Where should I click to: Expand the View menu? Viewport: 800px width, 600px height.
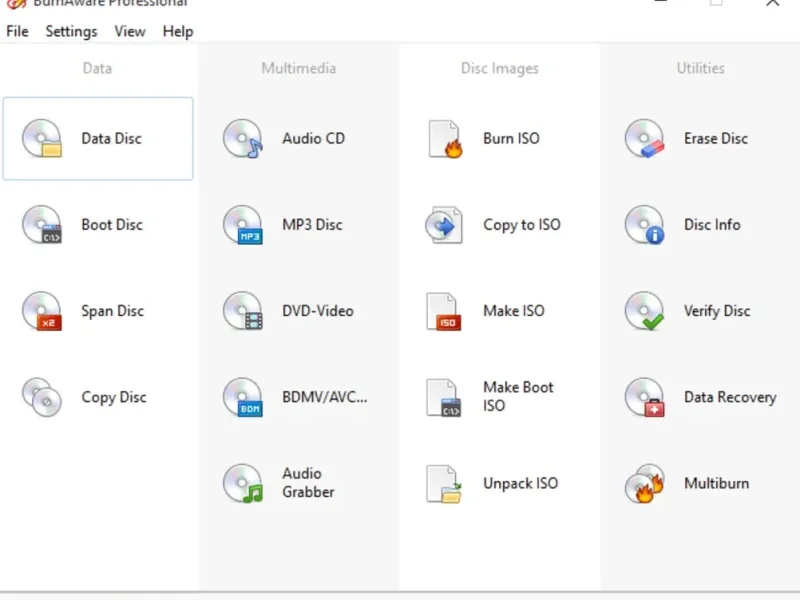tap(130, 31)
